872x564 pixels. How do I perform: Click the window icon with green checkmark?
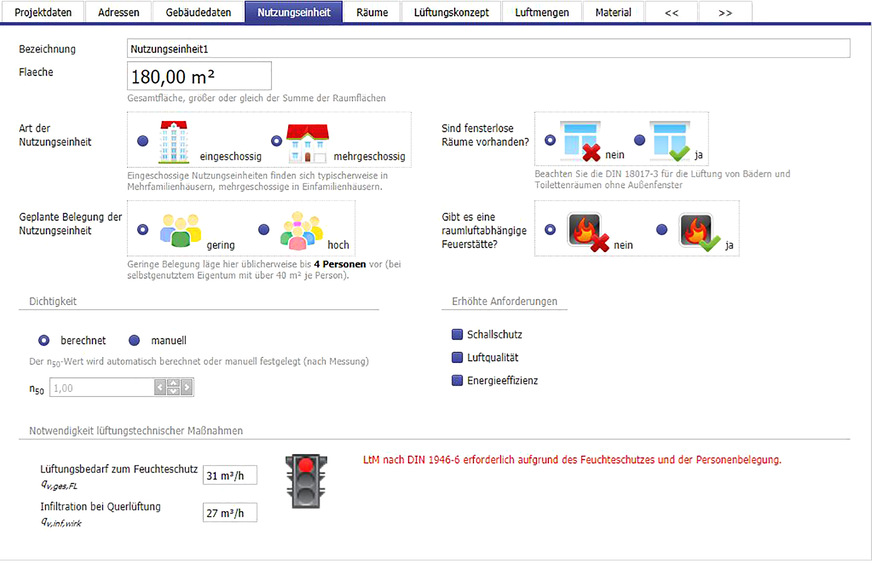pyautogui.click(x=670, y=141)
